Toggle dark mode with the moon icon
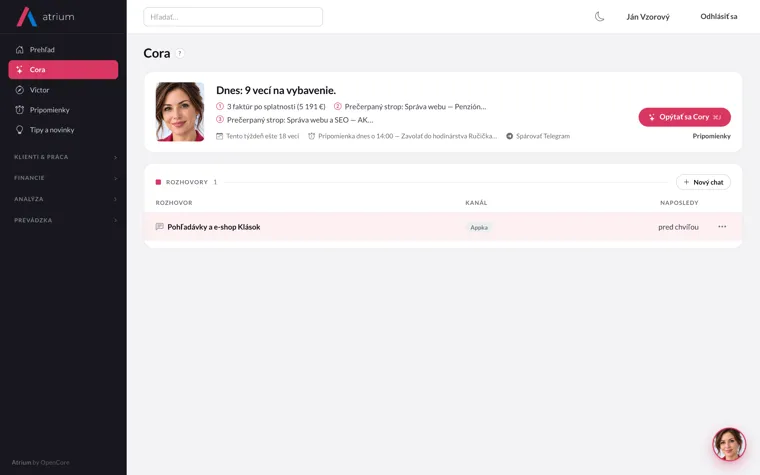The width and height of the screenshot is (760, 475). 600,17
